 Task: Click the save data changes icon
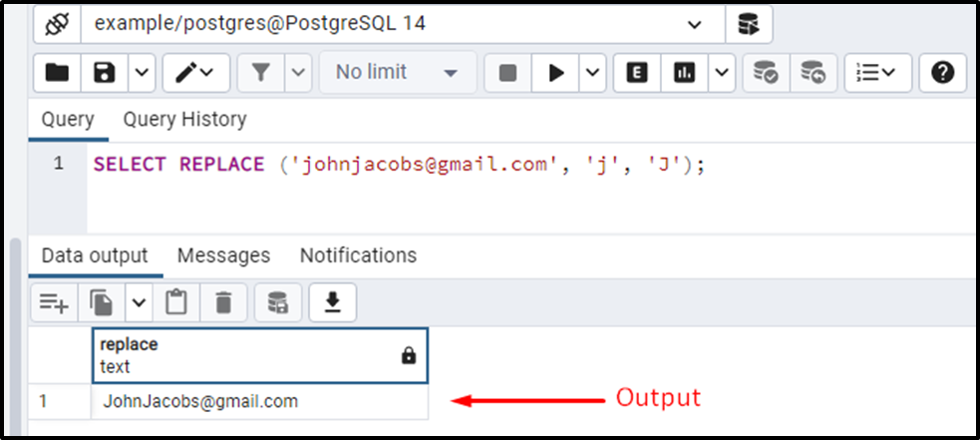click(278, 303)
